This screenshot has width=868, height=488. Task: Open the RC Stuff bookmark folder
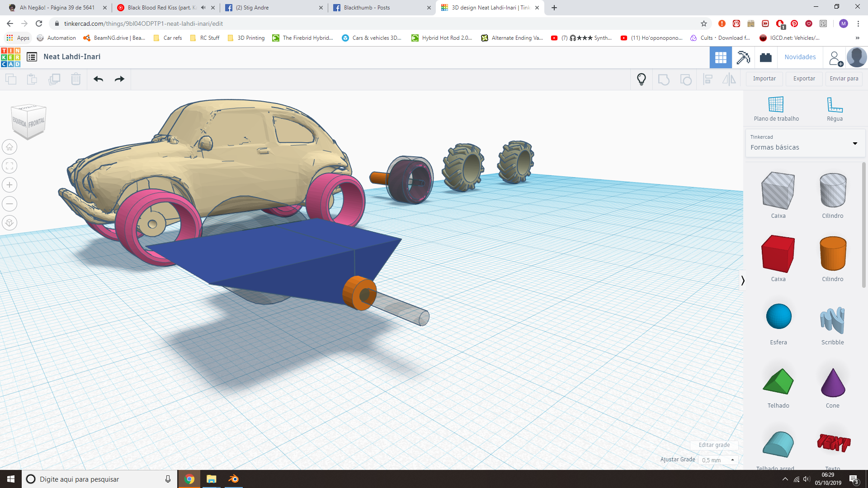click(x=205, y=38)
